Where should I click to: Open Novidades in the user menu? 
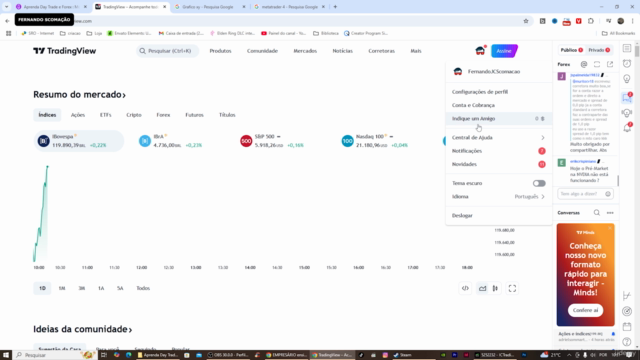[498, 164]
